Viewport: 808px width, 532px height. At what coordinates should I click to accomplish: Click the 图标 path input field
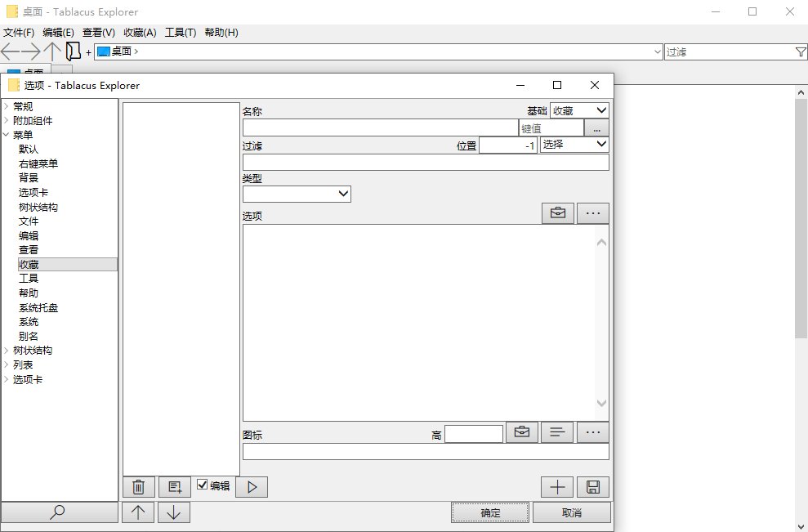[426, 452]
